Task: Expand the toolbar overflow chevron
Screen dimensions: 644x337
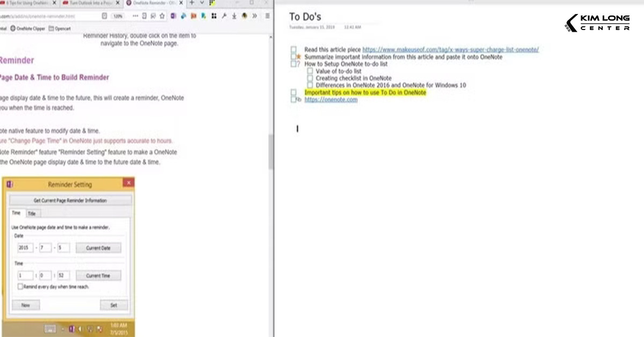Action: pyautogui.click(x=254, y=16)
